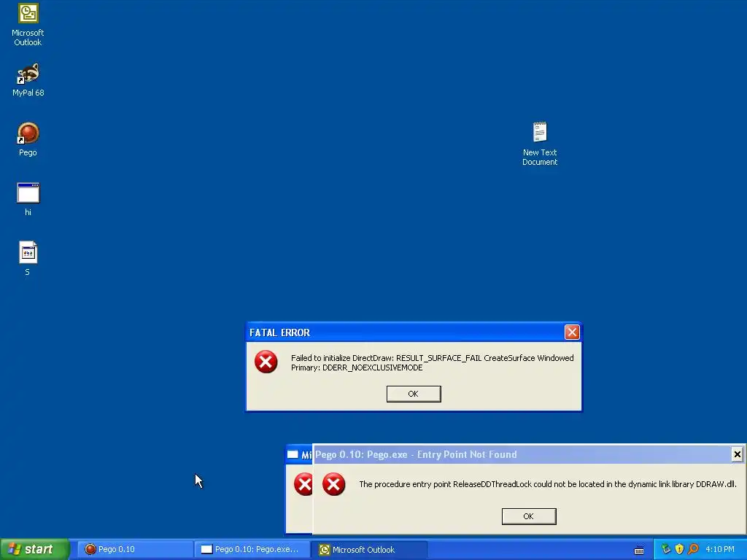The image size is (747, 560).
Task: Select the 'hi' desktop icon
Action: coord(28,199)
